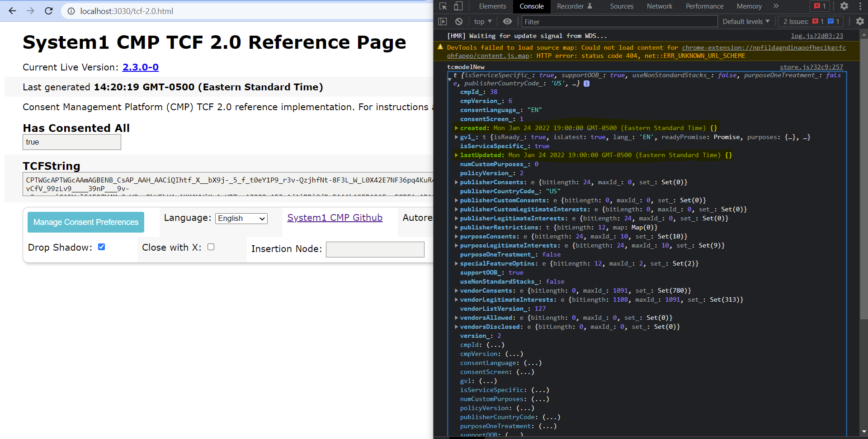Open console settings gear icon
This screenshot has height=439, width=868.
[860, 21]
